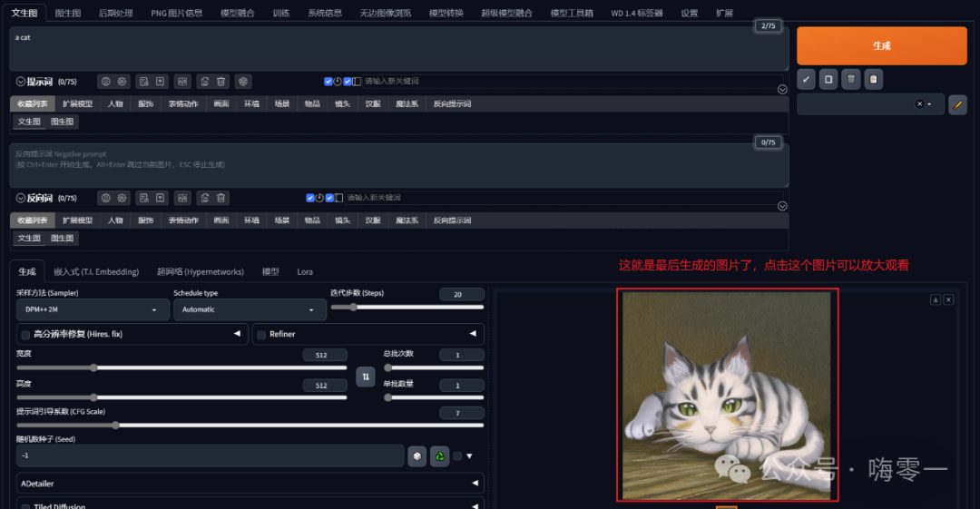
Task: Open the WD 1.4 标签器 tab
Action: click(636, 13)
